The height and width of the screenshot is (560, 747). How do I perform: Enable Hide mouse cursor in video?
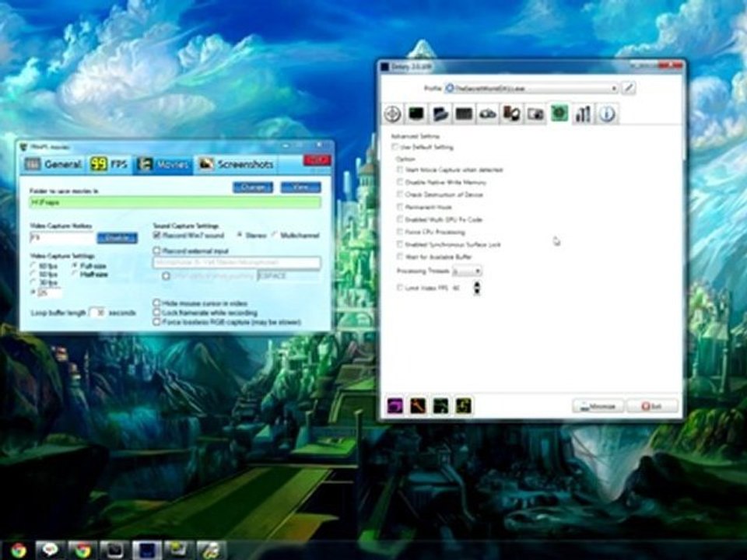click(x=156, y=303)
